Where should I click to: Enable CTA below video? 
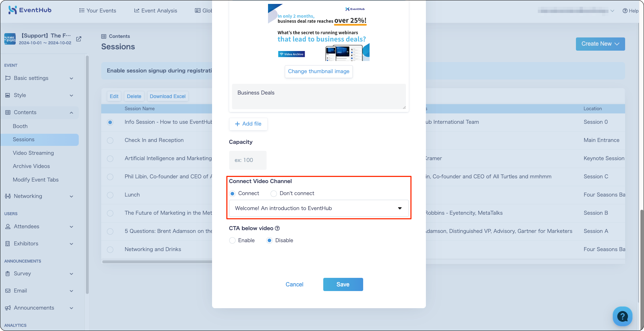point(232,240)
